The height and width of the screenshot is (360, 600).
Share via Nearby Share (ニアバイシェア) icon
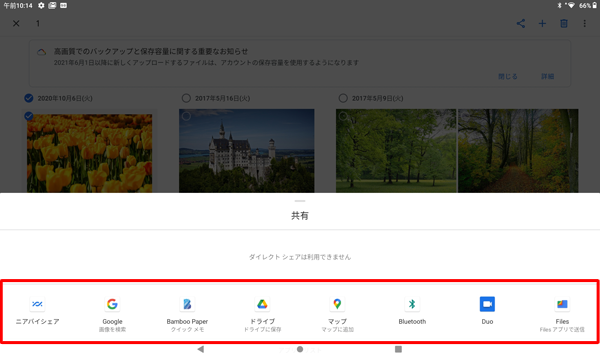click(38, 304)
